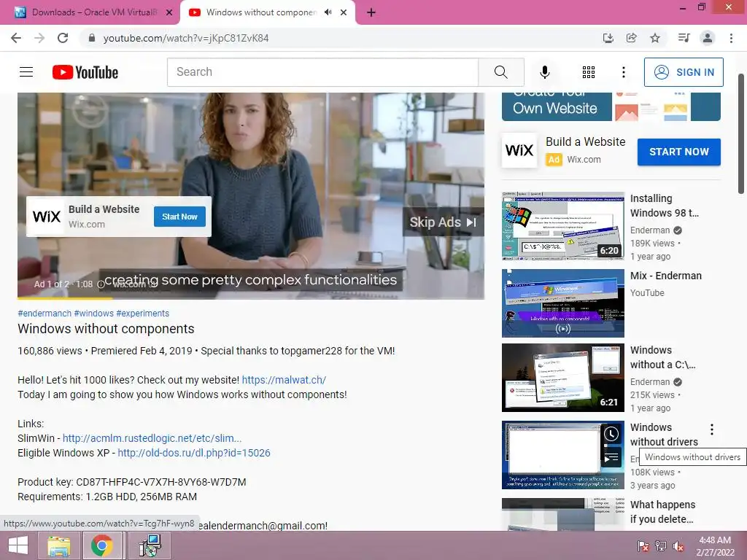The width and height of the screenshot is (747, 560).
Task: Click the Wix logo in video overlay
Action: [x=46, y=217]
